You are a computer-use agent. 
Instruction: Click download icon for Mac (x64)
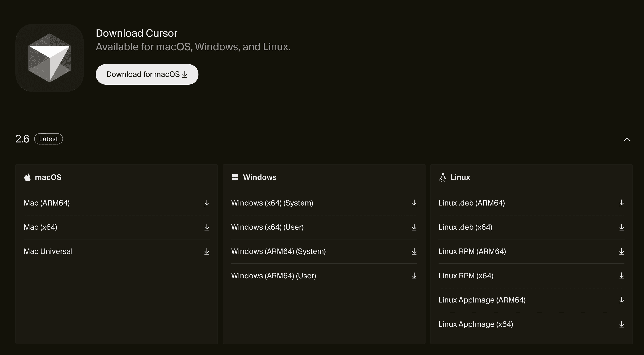(x=207, y=227)
